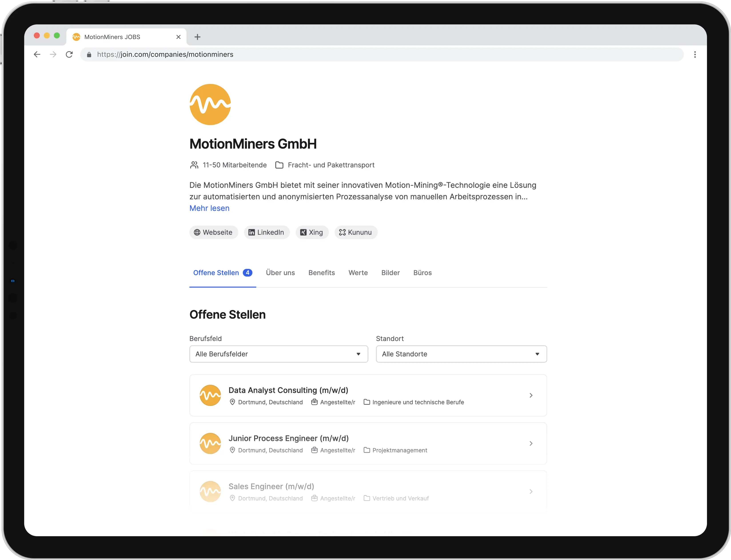731x560 pixels.
Task: Click the MotionMiners company logo
Action: click(210, 104)
